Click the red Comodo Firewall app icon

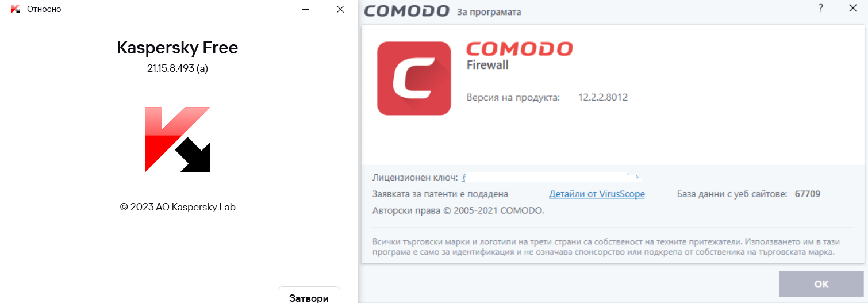(x=413, y=78)
